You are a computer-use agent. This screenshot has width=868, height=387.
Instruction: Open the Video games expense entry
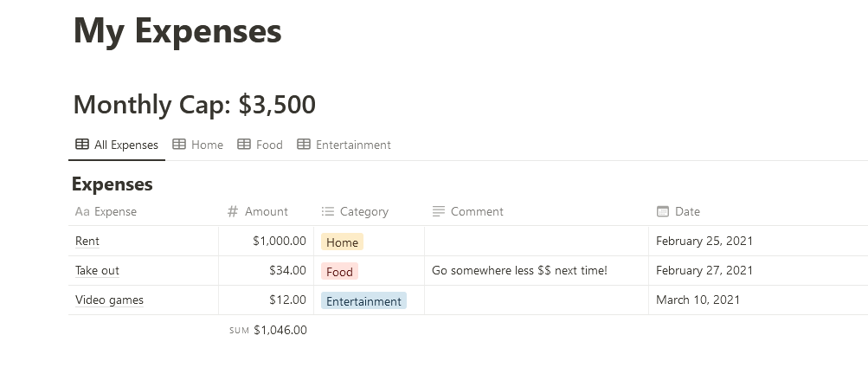tap(109, 300)
